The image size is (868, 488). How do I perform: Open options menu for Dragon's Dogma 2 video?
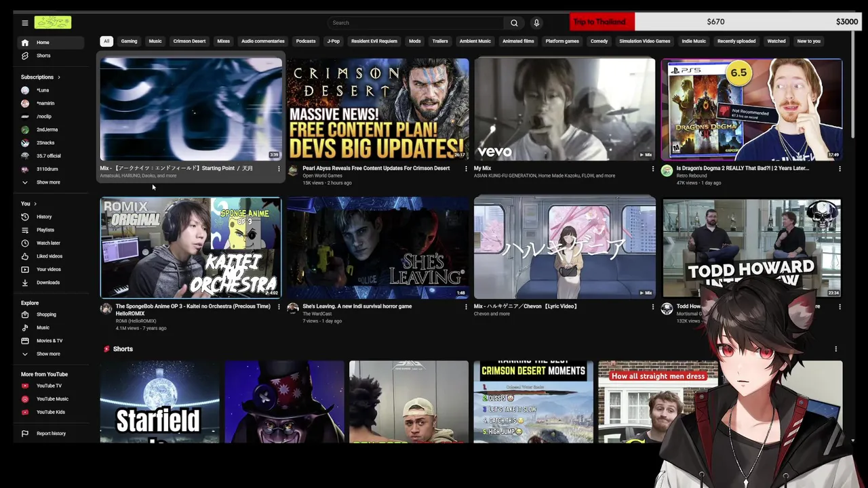click(840, 169)
